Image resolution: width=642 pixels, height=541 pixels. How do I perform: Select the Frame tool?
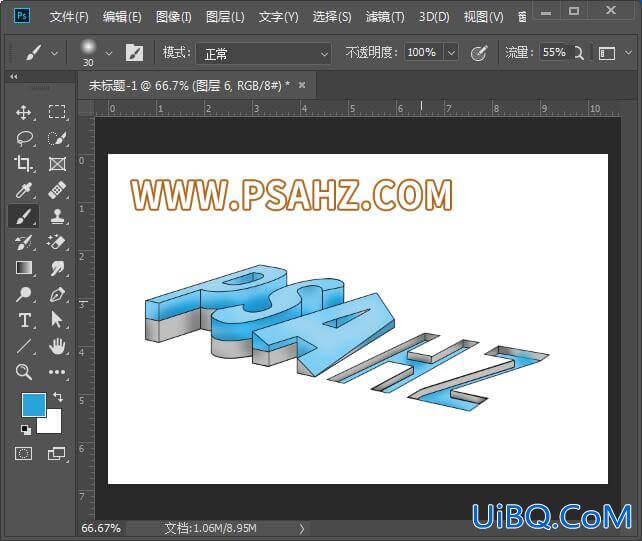click(57, 164)
